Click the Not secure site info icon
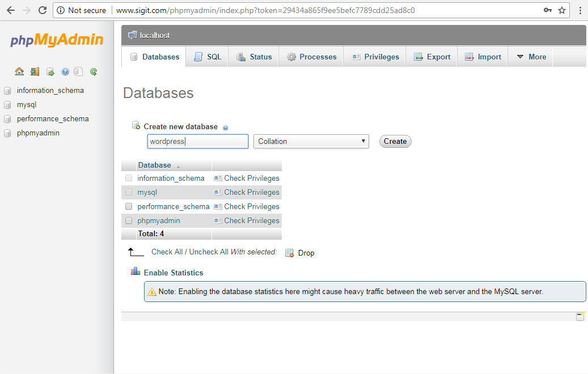 [60, 10]
